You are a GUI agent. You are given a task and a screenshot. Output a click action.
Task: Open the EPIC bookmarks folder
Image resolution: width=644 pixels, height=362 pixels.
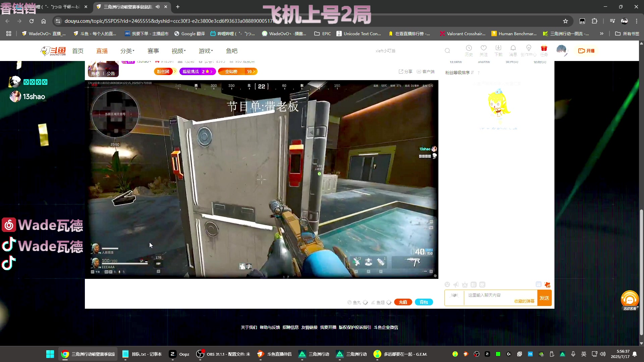323,34
